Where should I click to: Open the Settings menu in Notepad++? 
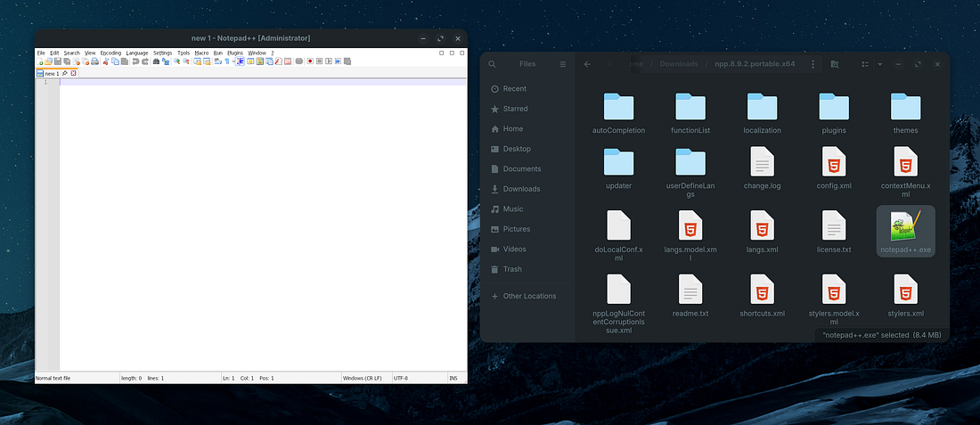tap(162, 53)
